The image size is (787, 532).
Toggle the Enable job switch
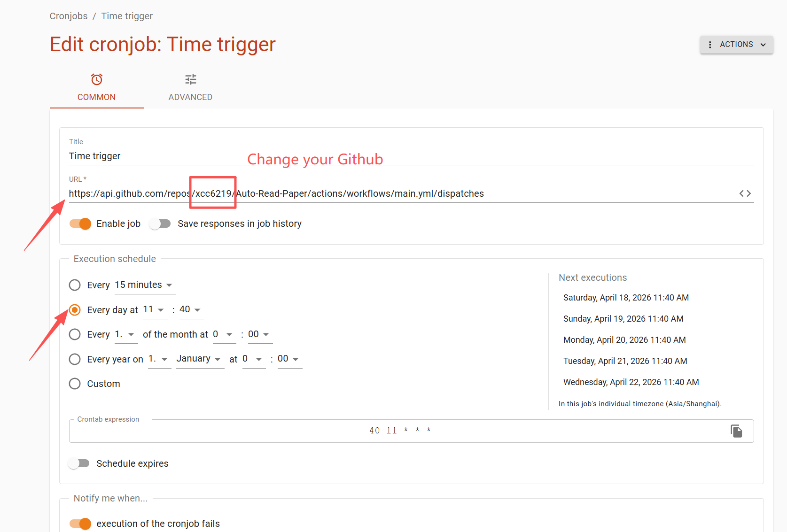coord(80,224)
